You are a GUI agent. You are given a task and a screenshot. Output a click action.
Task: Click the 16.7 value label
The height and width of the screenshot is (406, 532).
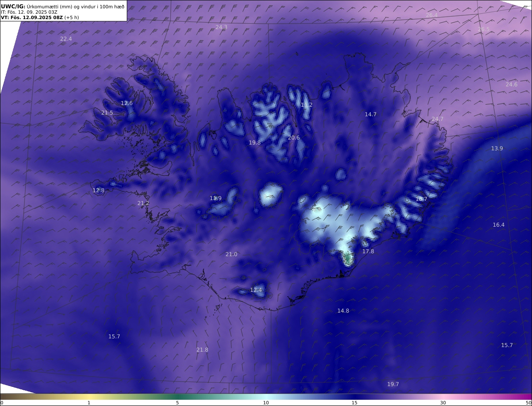pos(421,199)
